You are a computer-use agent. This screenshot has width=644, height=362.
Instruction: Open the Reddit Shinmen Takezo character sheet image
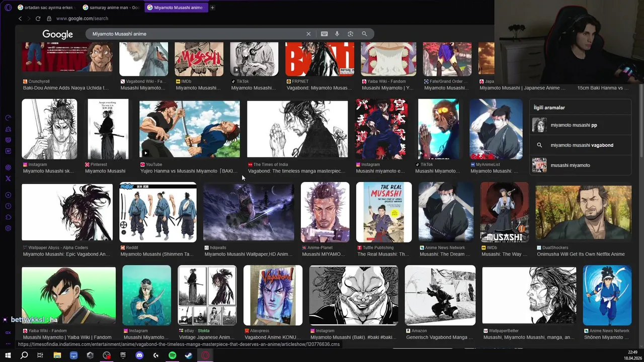158,212
